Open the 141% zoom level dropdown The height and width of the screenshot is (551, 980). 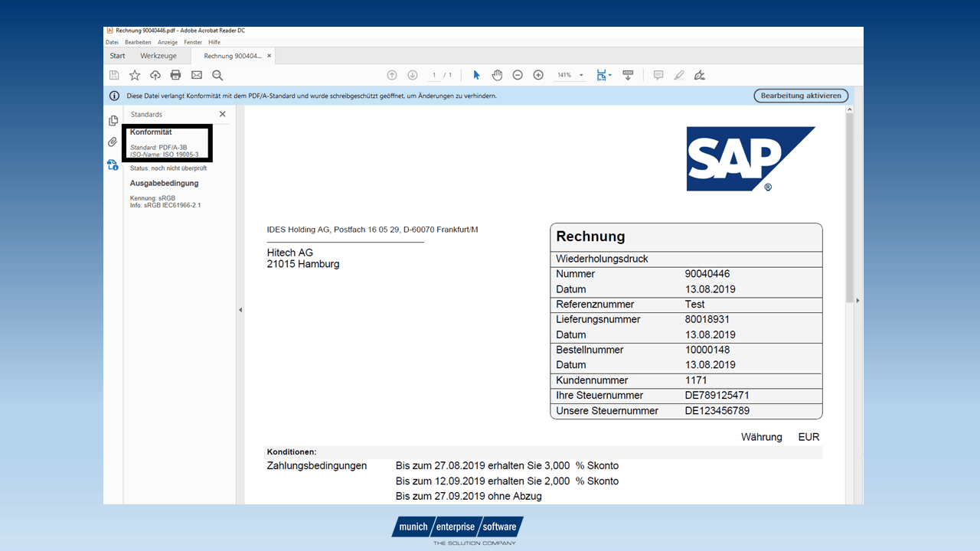click(570, 75)
